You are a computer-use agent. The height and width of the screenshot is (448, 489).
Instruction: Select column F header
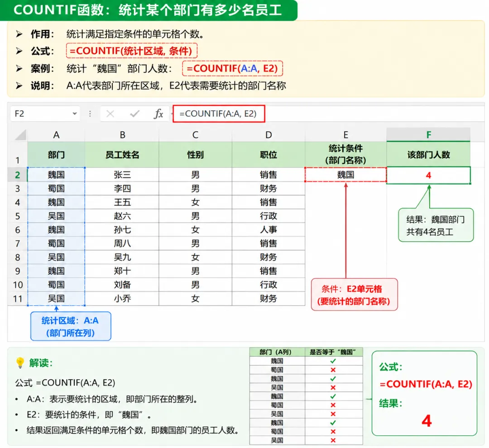pos(428,135)
